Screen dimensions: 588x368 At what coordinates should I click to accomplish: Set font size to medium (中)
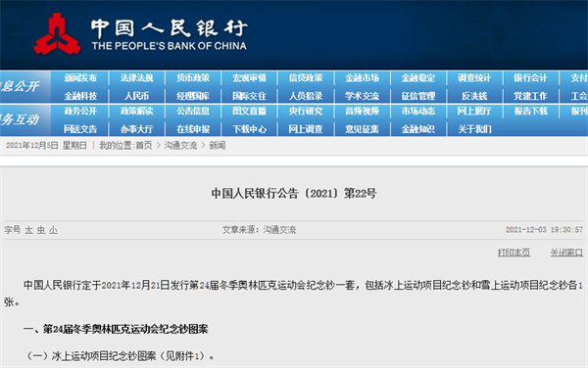41,230
